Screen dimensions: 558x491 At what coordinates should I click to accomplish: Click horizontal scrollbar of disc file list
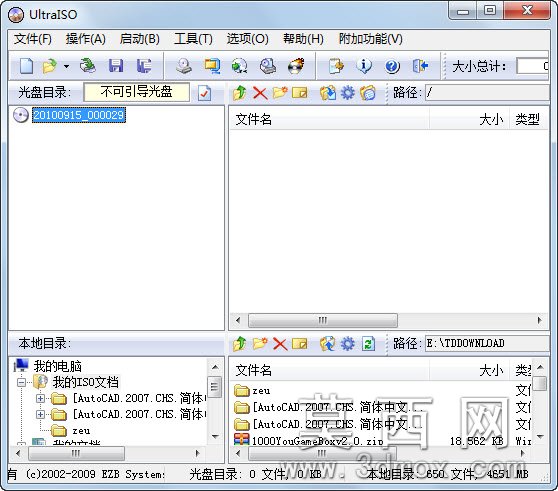pyautogui.click(x=322, y=320)
